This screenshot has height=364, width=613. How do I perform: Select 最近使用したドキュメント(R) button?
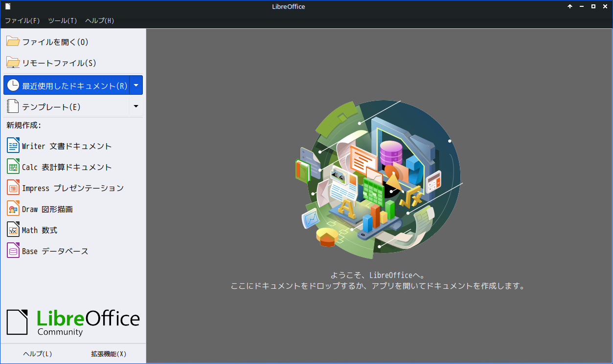[x=67, y=86]
